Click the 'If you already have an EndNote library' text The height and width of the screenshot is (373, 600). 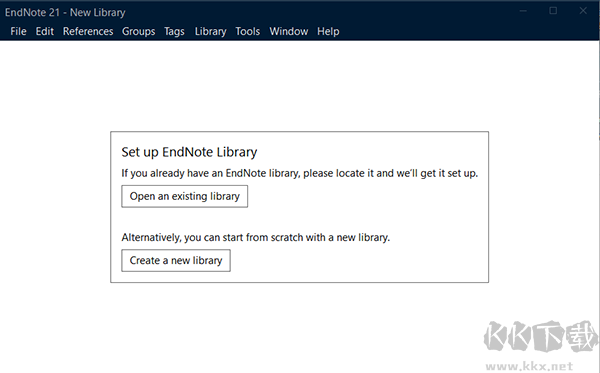pos(300,173)
